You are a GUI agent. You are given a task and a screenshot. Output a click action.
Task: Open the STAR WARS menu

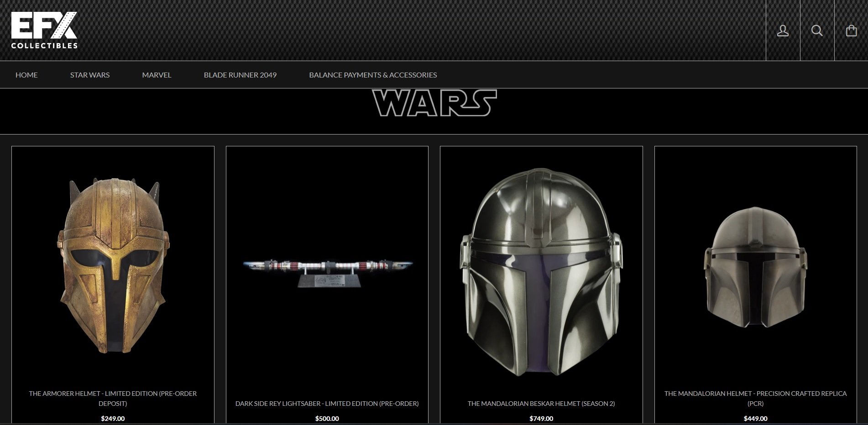(90, 75)
